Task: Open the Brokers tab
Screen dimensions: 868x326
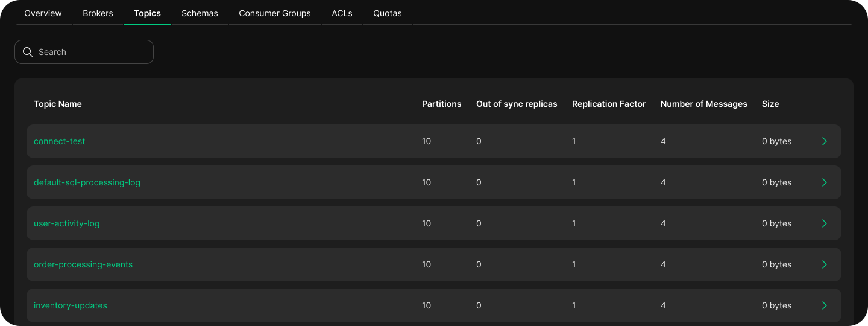Action: 98,13
